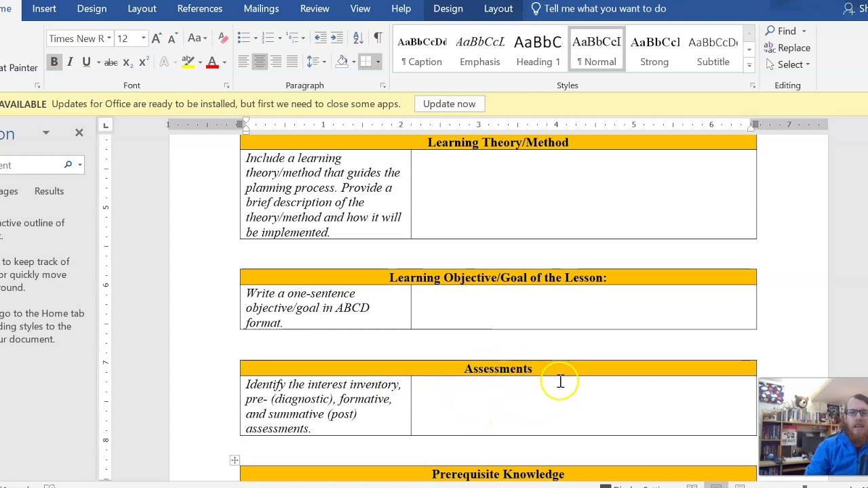Toggle bold formatting
Viewport: 868px width, 488px height.
pos(54,62)
